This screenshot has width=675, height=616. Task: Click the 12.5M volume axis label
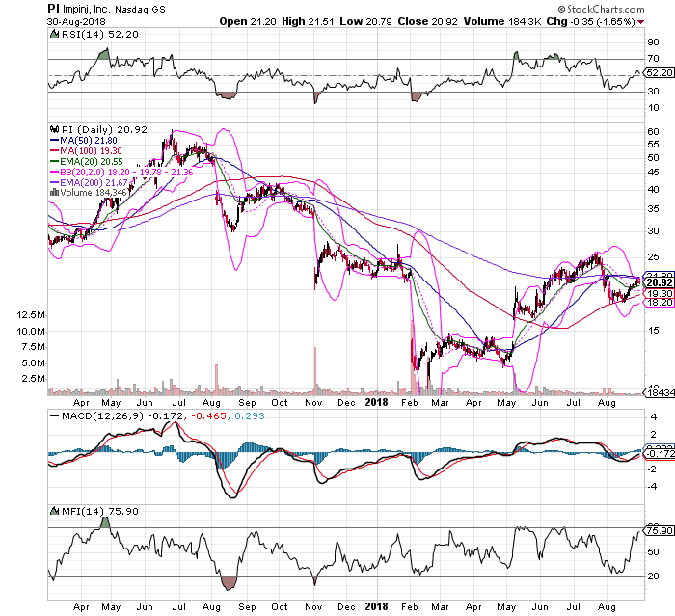point(31,315)
